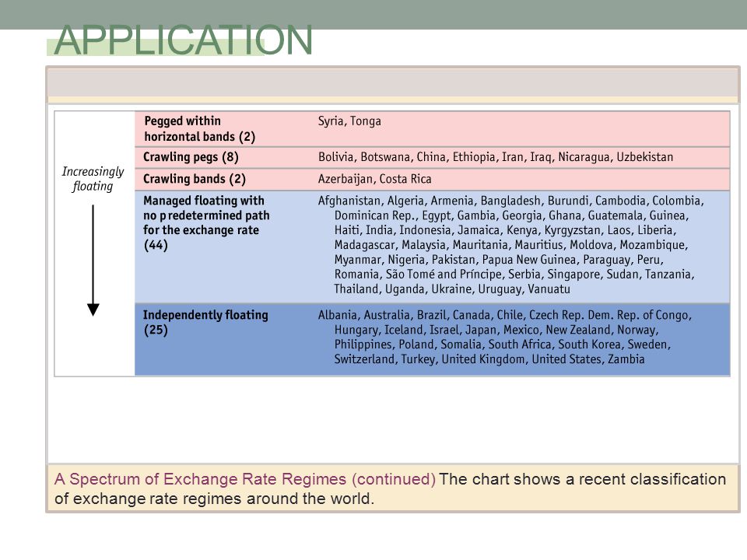Image resolution: width=747 pixels, height=560 pixels.
Task: Click the green banner across the top of the slide
Action: coord(373,14)
